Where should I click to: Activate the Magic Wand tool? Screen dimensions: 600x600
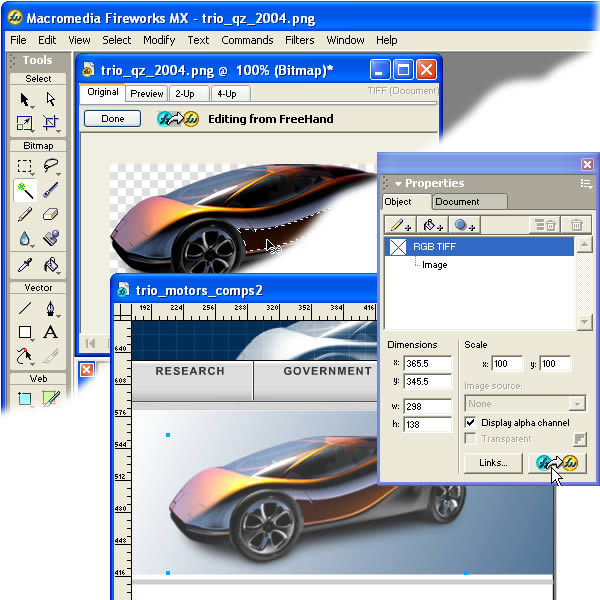point(25,190)
